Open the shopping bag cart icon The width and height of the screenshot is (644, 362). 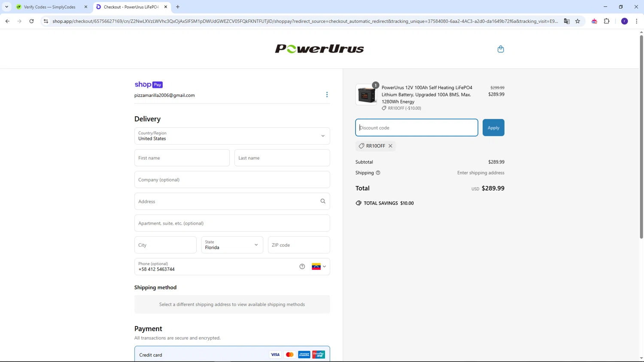pos(501,49)
